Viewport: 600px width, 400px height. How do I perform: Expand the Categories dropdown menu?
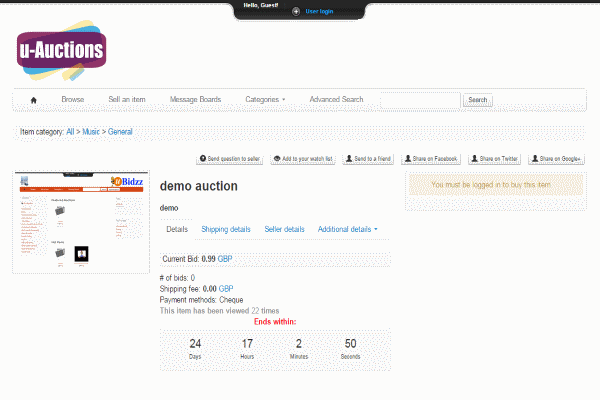tap(265, 100)
